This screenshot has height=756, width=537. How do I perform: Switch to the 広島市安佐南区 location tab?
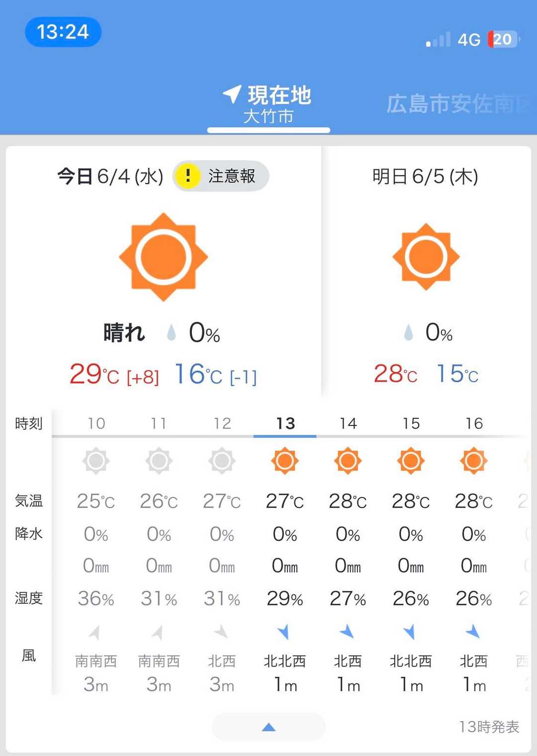456,104
